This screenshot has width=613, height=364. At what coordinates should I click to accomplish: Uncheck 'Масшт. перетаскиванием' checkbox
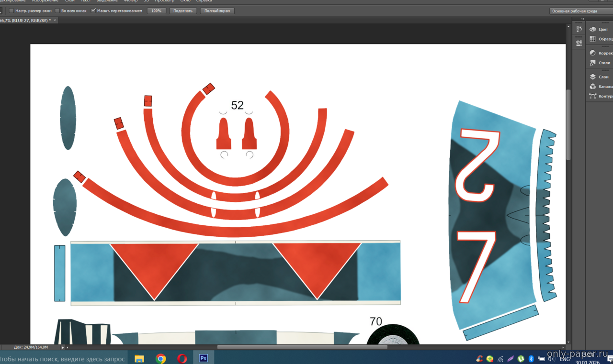(93, 11)
